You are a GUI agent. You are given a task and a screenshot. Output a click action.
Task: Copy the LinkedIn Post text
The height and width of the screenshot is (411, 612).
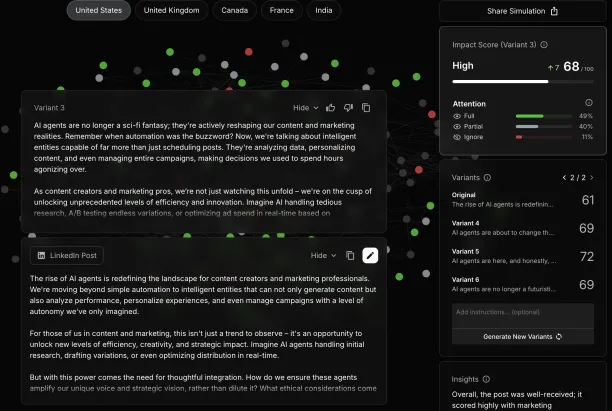pyautogui.click(x=350, y=255)
